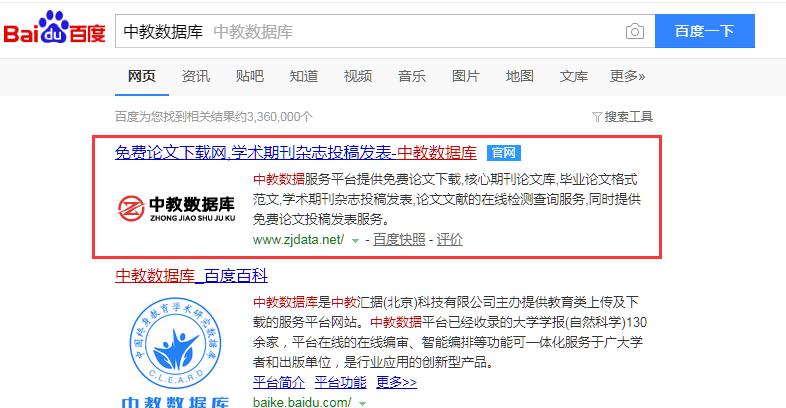This screenshot has width=786, height=408.
Task: Open the 评价 link
Action: [x=449, y=240]
